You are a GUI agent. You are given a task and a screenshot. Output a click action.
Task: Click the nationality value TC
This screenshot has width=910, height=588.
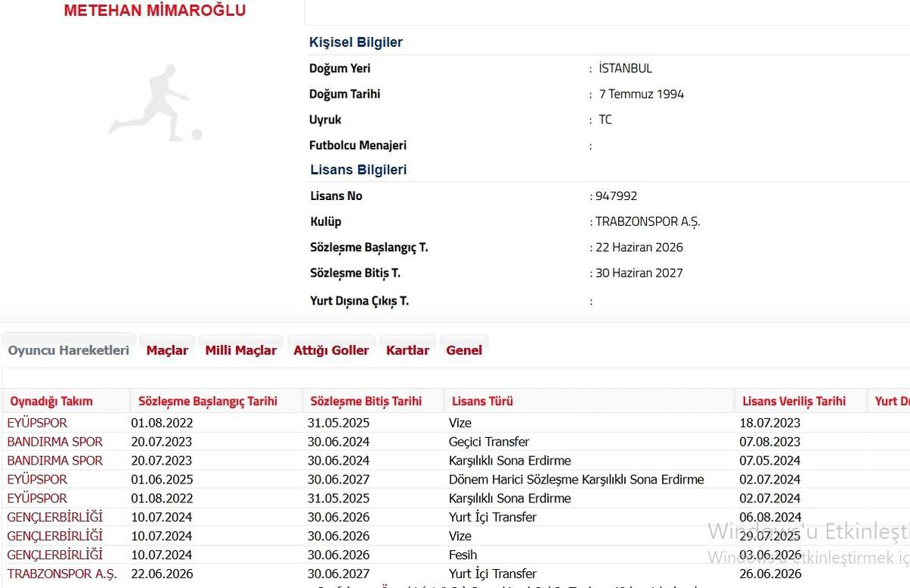click(x=605, y=120)
